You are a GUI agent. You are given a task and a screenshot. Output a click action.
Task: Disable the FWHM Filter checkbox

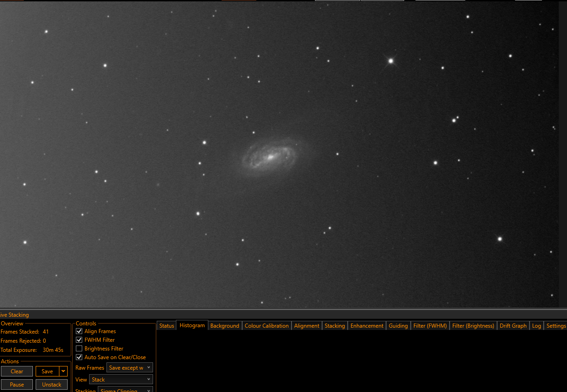click(x=79, y=340)
